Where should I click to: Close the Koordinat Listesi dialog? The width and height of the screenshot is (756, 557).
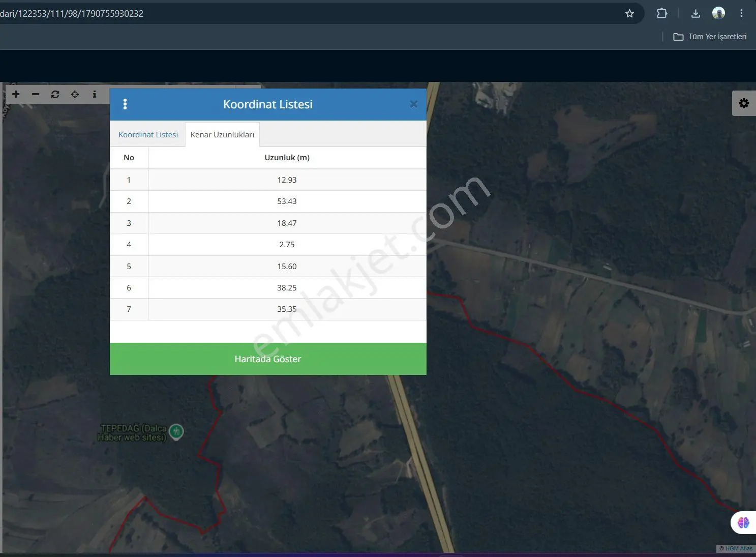click(413, 104)
